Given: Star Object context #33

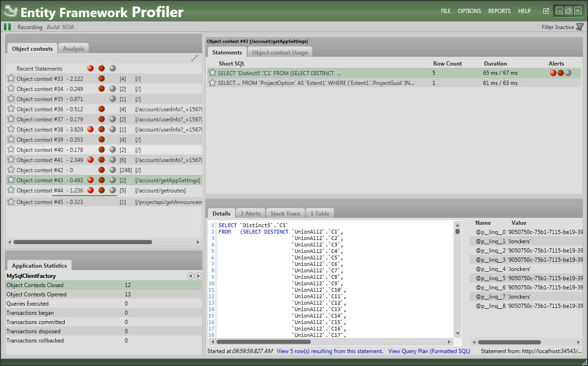Looking at the screenshot, I should (x=11, y=78).
